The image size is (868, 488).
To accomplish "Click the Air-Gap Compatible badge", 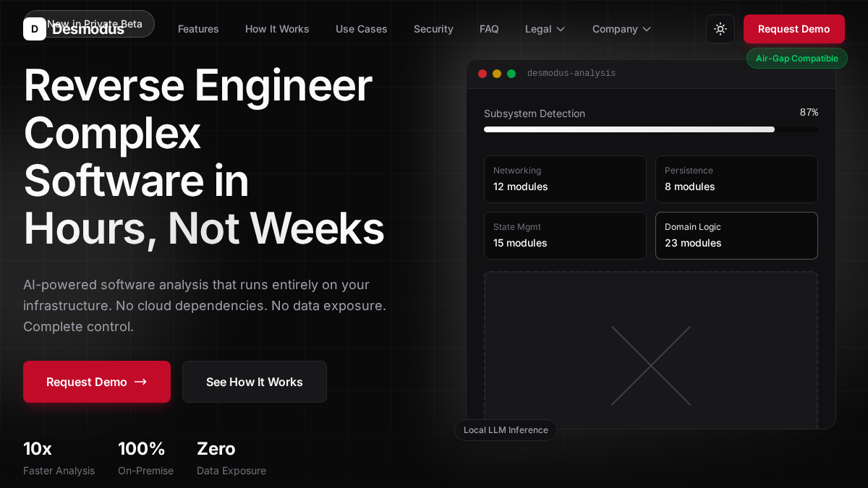I will coord(797,59).
